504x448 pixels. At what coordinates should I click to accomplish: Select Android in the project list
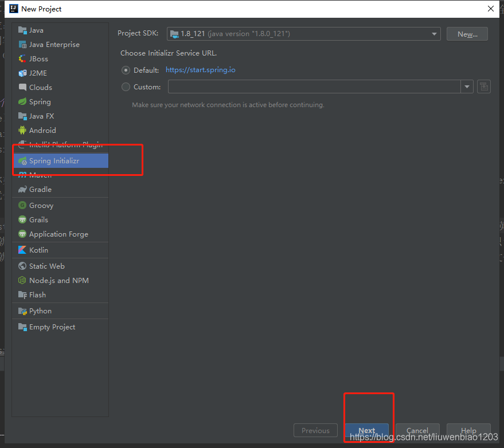pos(60,131)
